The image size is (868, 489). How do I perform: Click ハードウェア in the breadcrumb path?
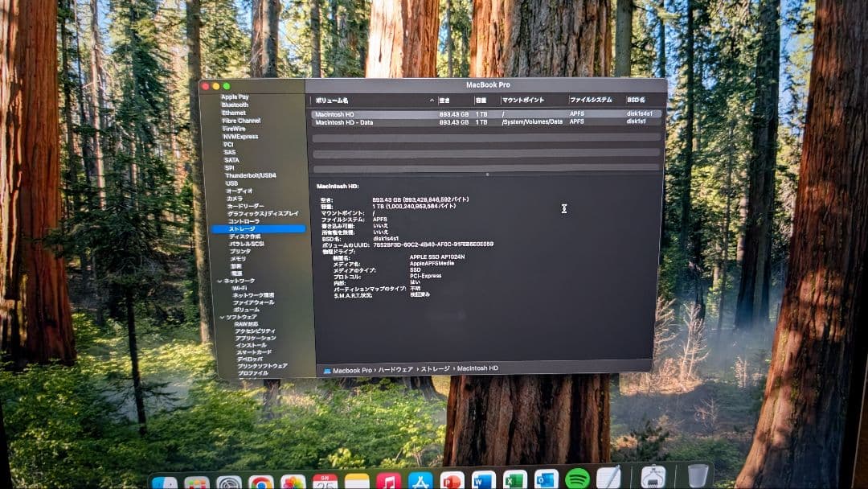pos(398,369)
